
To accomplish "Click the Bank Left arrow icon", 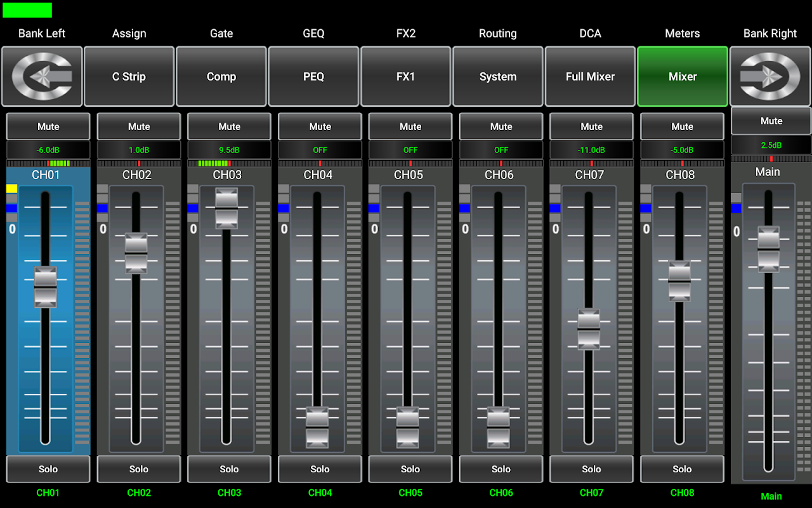I will (42, 76).
